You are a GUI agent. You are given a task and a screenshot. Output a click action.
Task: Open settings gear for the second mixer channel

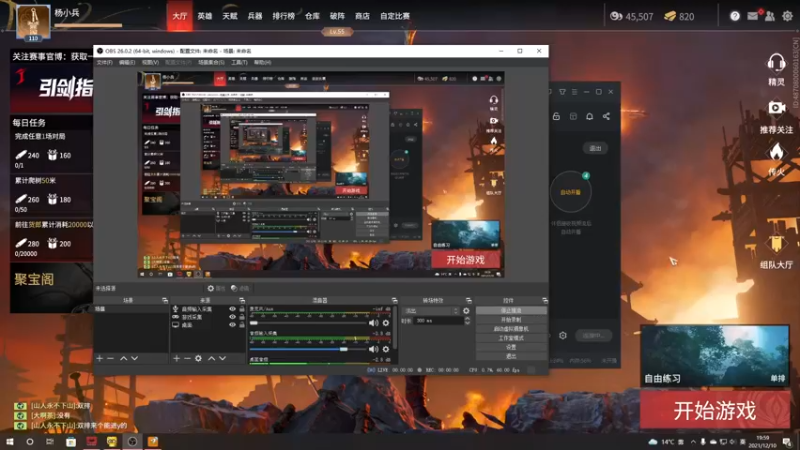[386, 349]
